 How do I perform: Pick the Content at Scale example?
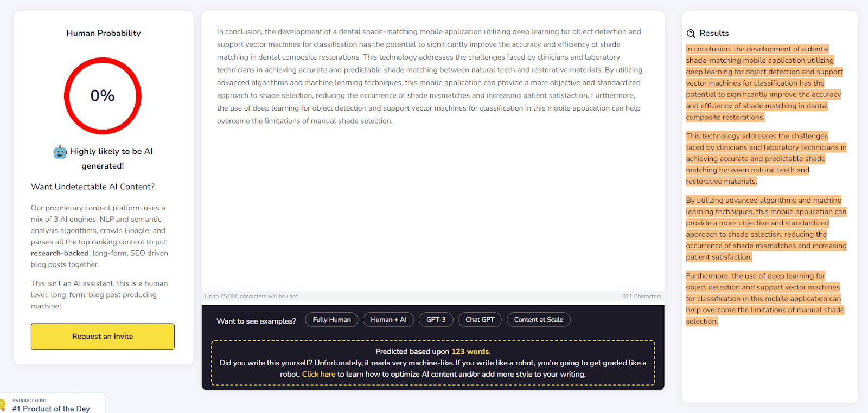[538, 320]
